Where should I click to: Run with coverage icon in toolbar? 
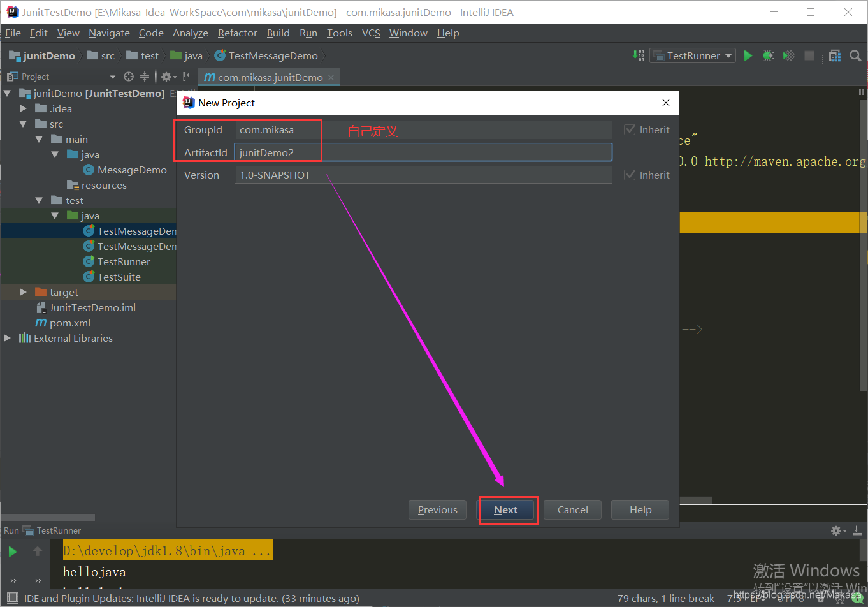tap(789, 56)
